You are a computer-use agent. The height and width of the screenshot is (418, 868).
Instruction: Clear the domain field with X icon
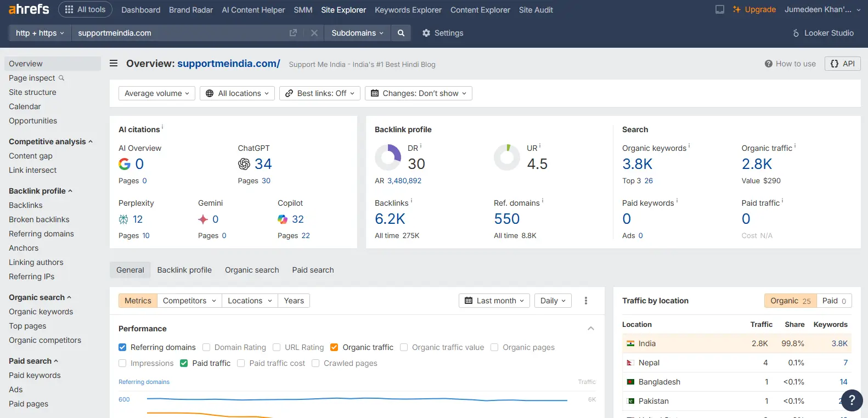pos(314,33)
